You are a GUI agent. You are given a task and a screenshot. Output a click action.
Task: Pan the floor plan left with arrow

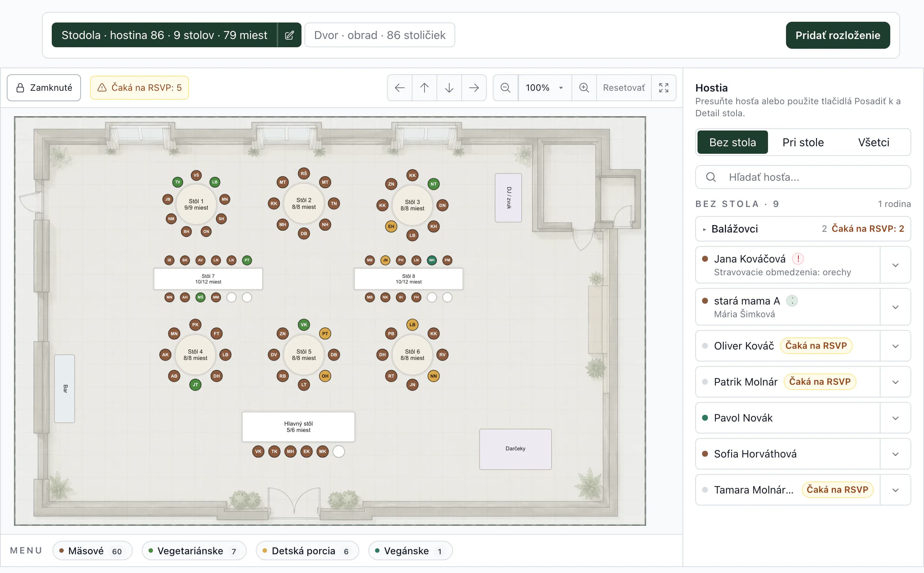[400, 87]
